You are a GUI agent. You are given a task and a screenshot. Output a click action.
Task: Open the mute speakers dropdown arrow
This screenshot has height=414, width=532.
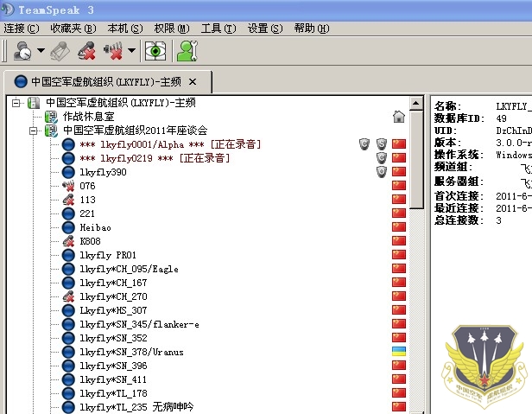(x=131, y=51)
